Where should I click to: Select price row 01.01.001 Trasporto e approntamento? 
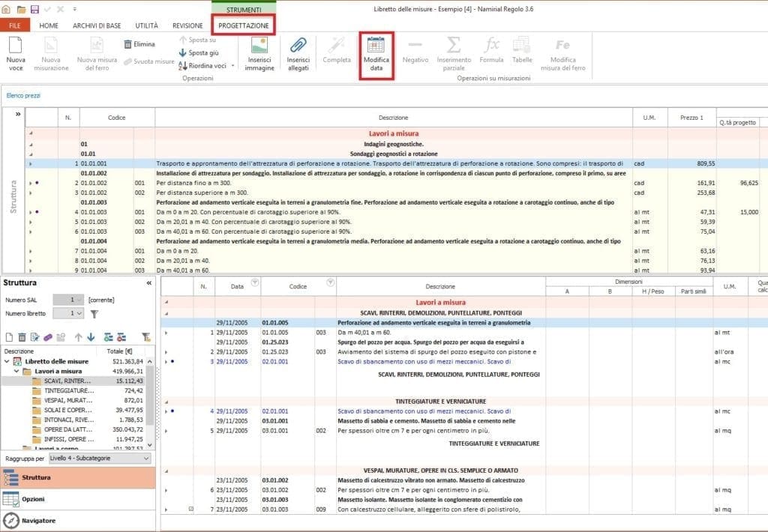[396, 163]
